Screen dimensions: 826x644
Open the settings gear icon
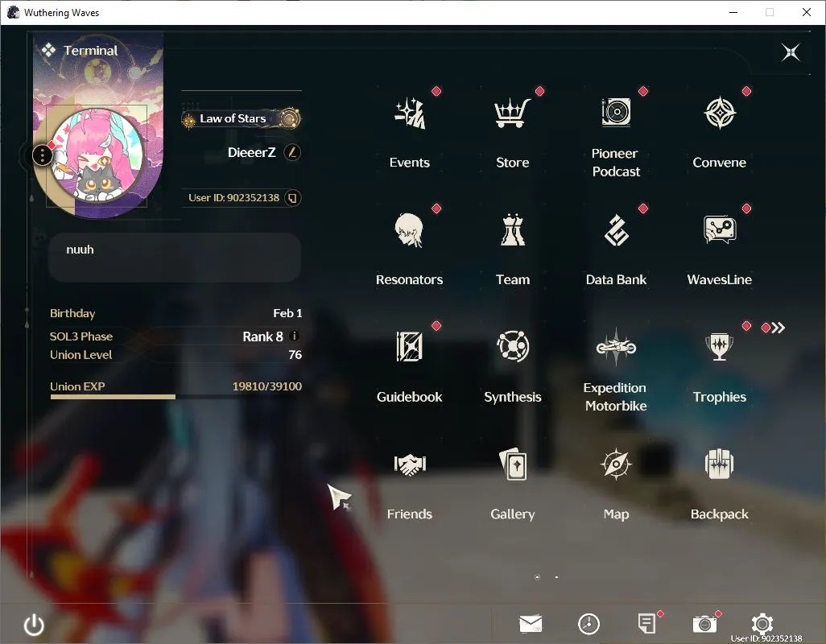point(762,624)
